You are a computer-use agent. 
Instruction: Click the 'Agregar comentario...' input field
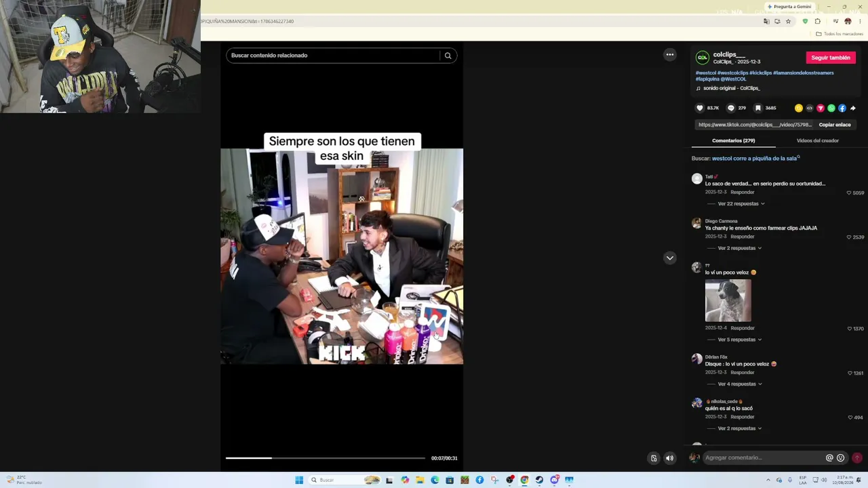tap(764, 458)
